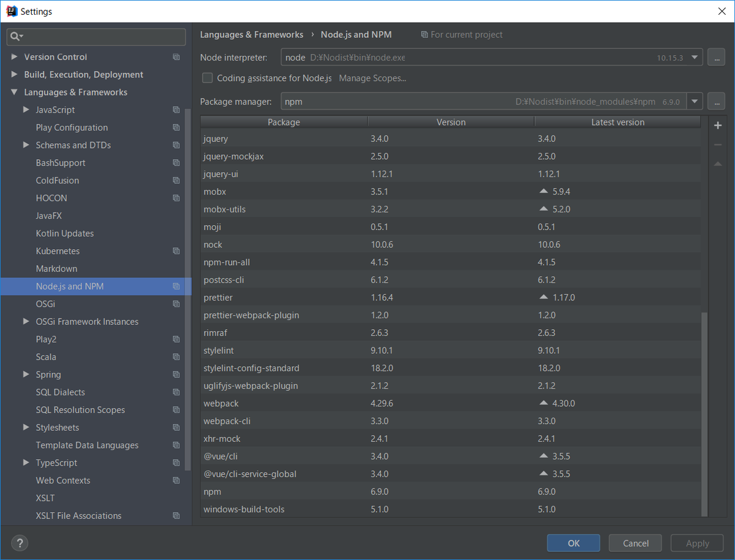The width and height of the screenshot is (735, 560).
Task: Expand the TypeScript tree node
Action: (26, 463)
